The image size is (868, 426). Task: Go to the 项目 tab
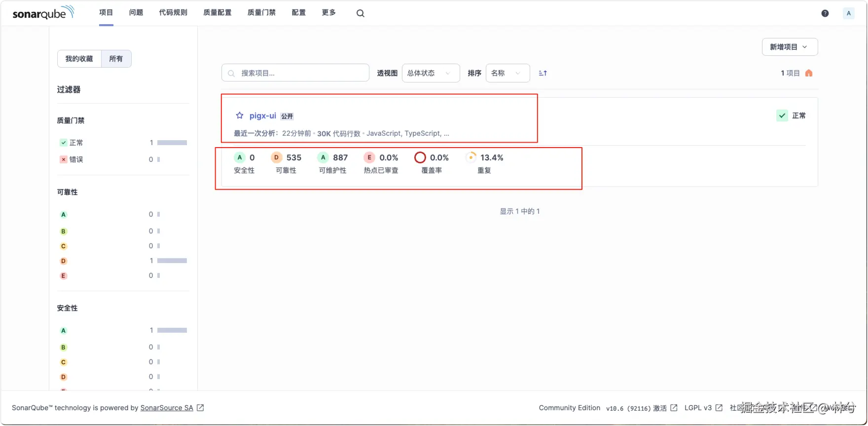pyautogui.click(x=106, y=12)
